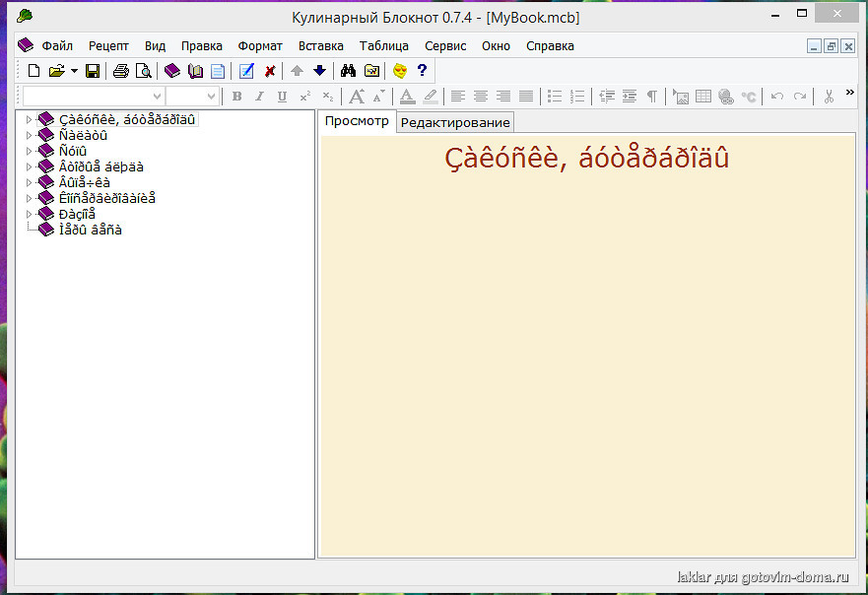Viewport: 868px width, 595px height.
Task: Toggle the numbered list
Action: [x=577, y=97]
